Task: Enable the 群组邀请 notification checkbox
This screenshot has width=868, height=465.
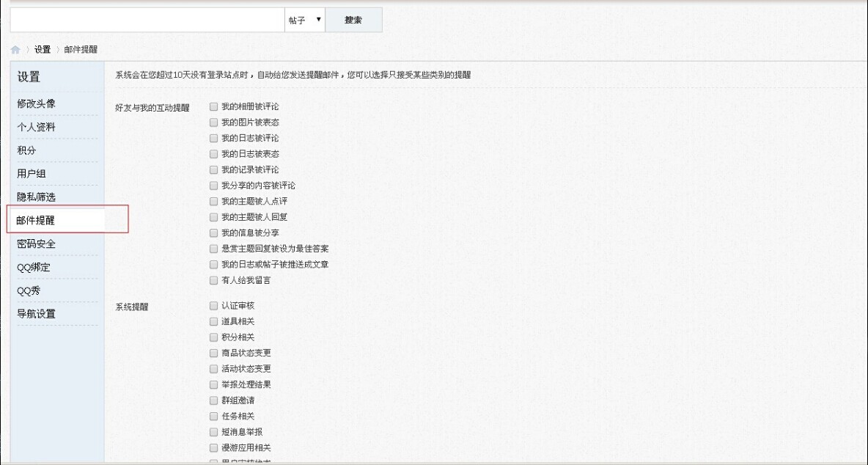Action: pyautogui.click(x=213, y=400)
